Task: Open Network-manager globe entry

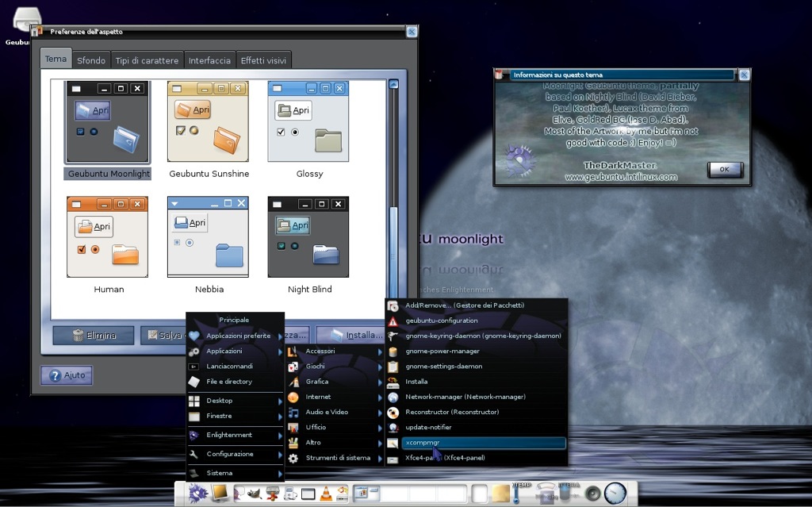Action: point(477,397)
